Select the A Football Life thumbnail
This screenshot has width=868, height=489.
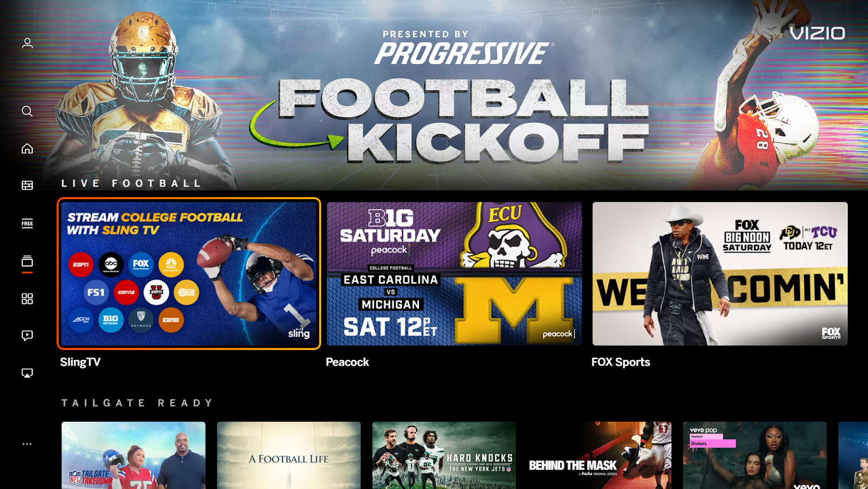click(289, 455)
